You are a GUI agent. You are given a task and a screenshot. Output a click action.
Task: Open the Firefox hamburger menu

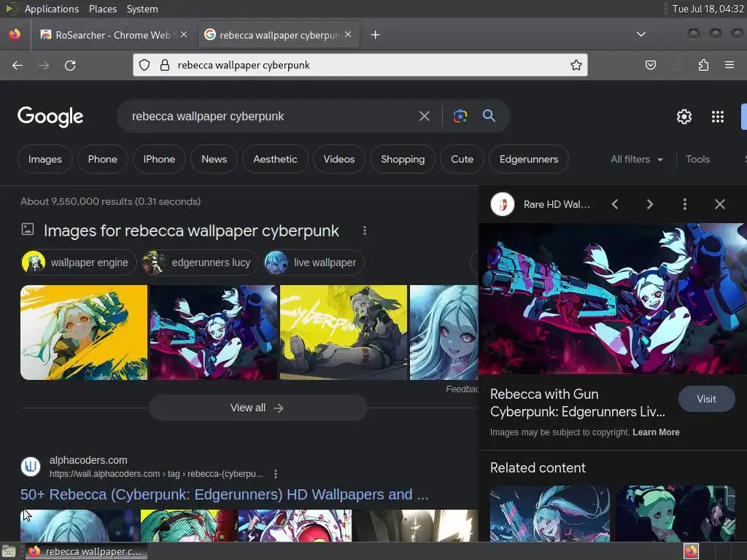point(729,65)
